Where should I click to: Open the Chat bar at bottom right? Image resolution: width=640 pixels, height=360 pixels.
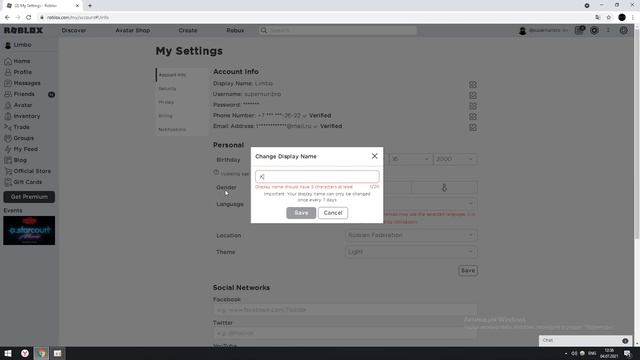pyautogui.click(x=585, y=340)
